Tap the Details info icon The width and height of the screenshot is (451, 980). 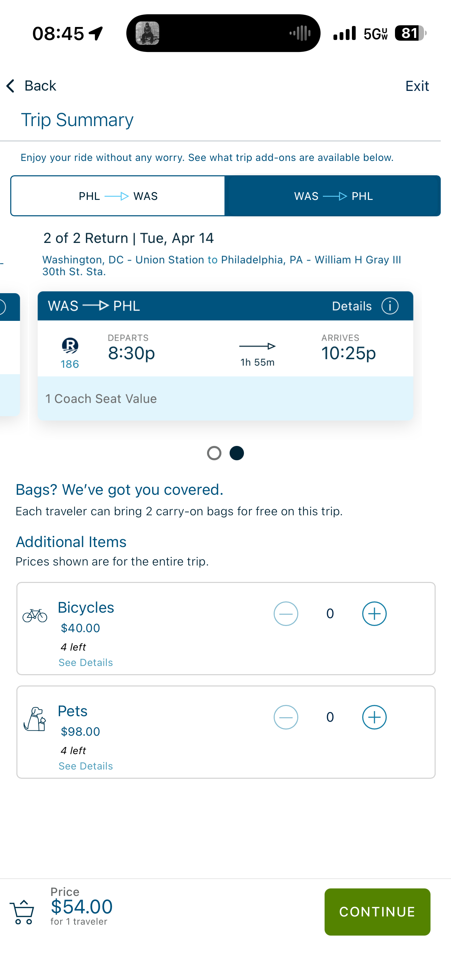pos(390,306)
